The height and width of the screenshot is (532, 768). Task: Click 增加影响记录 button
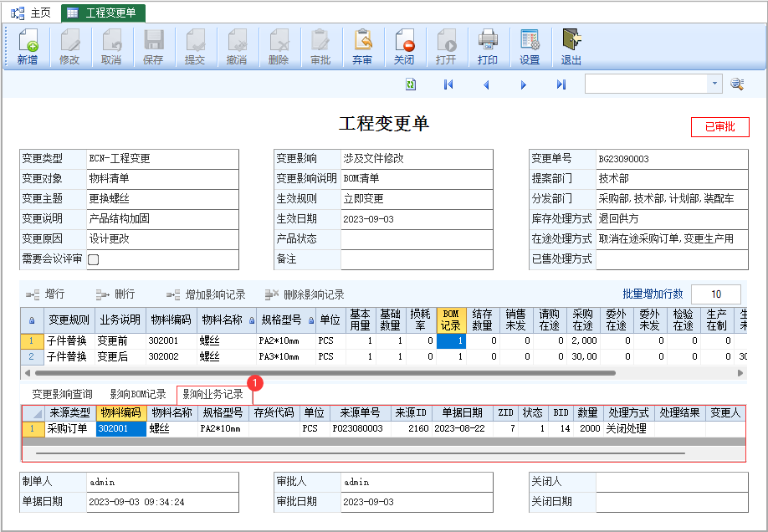click(206, 294)
